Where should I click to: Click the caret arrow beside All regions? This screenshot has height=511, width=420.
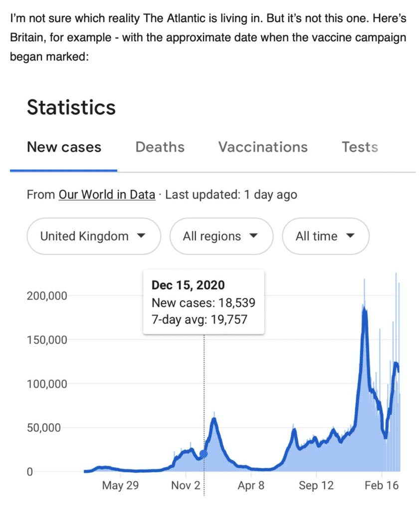253,236
